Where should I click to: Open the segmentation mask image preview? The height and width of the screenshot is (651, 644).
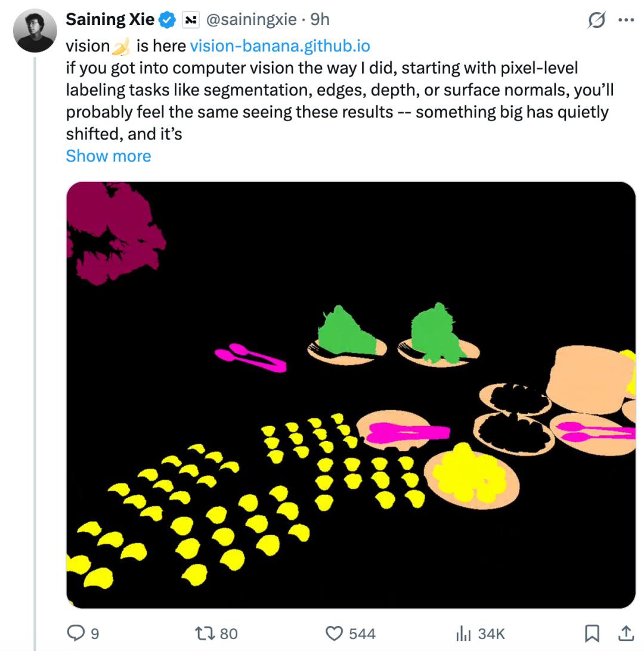click(x=351, y=395)
